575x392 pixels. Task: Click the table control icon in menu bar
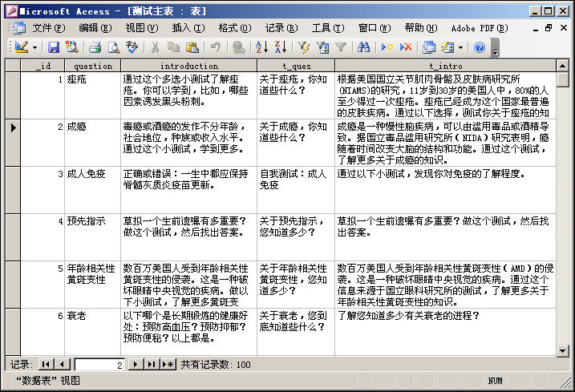tap(18, 28)
